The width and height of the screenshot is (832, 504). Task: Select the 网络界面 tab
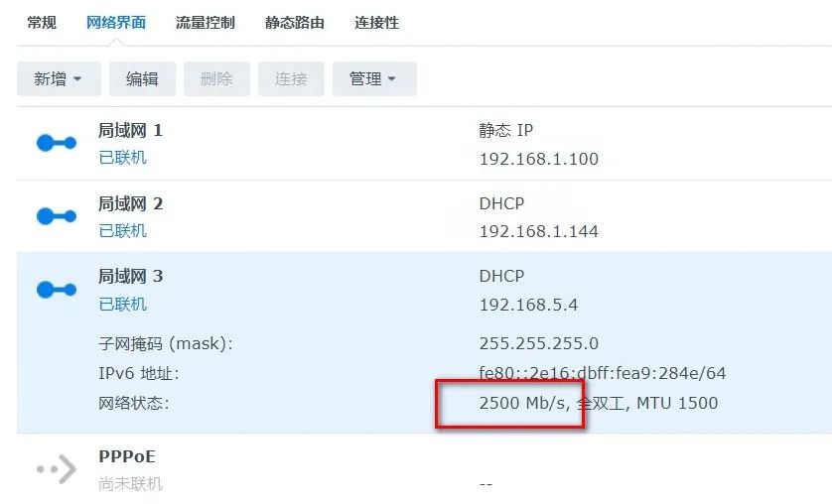point(116,23)
